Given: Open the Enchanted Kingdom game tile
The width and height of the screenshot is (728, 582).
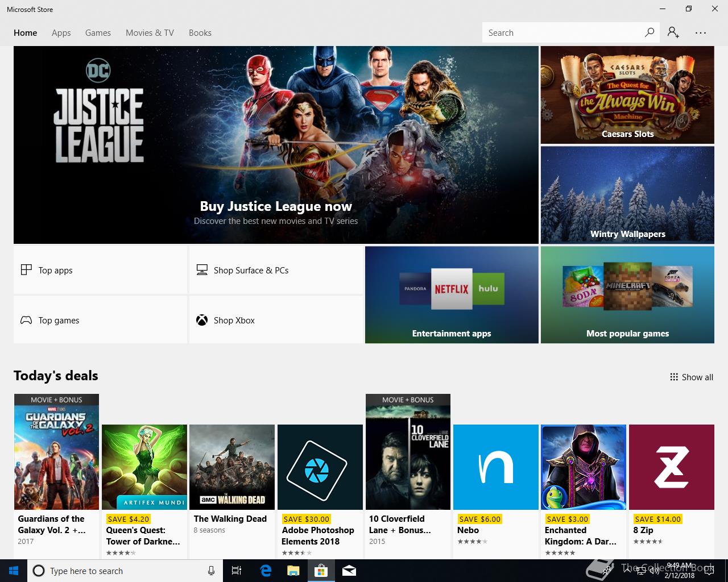Looking at the screenshot, I should [584, 491].
